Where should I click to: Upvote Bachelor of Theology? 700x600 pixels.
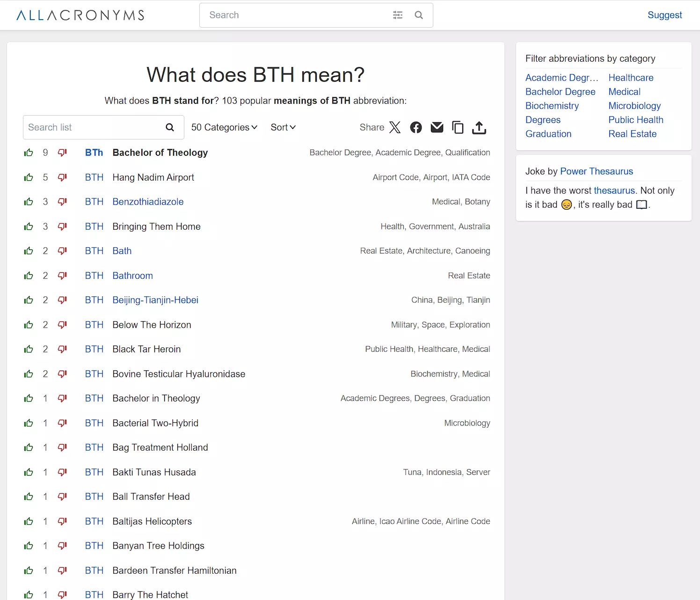(29, 153)
